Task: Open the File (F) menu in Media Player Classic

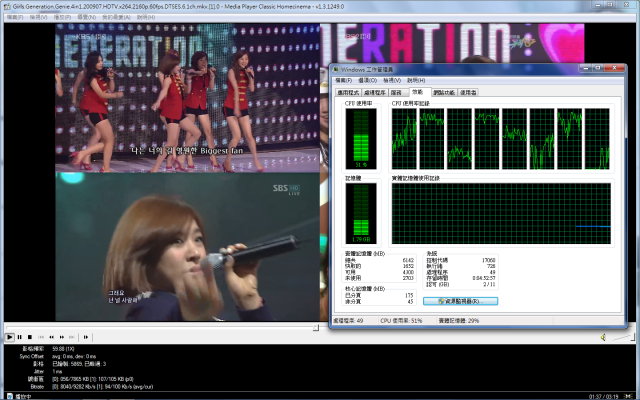Action: point(15,17)
